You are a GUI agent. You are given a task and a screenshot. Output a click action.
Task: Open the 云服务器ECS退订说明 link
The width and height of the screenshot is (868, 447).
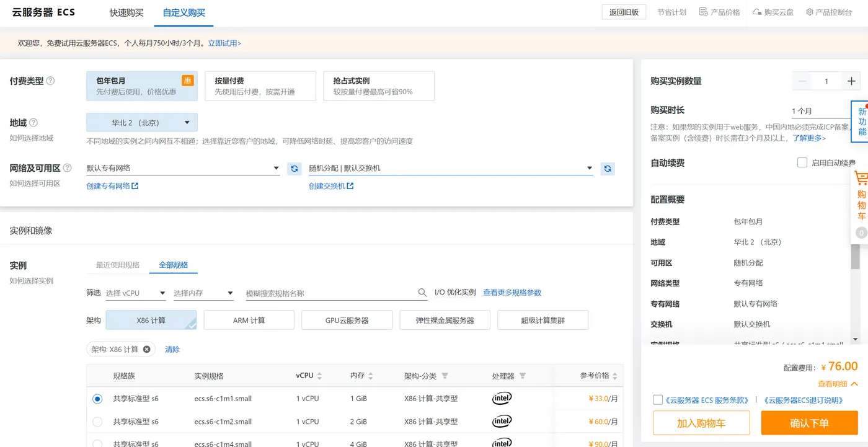point(802,401)
